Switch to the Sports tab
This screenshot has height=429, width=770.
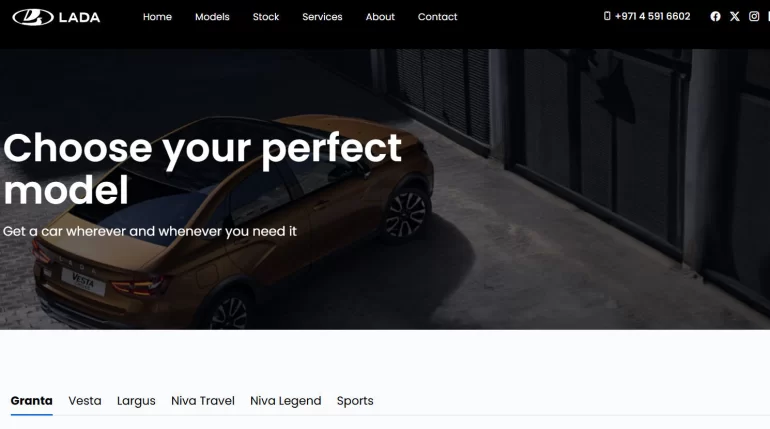[x=355, y=401]
